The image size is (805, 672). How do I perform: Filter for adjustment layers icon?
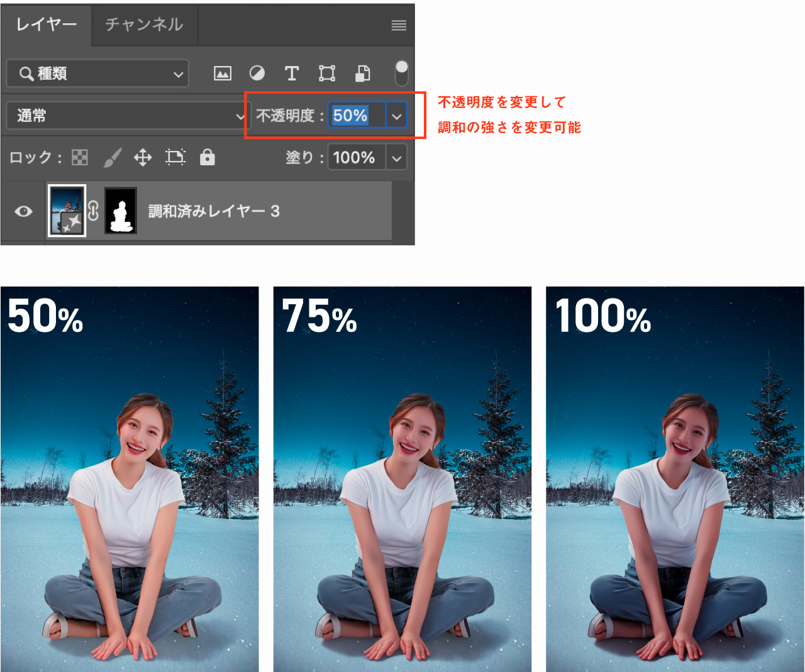(x=257, y=74)
